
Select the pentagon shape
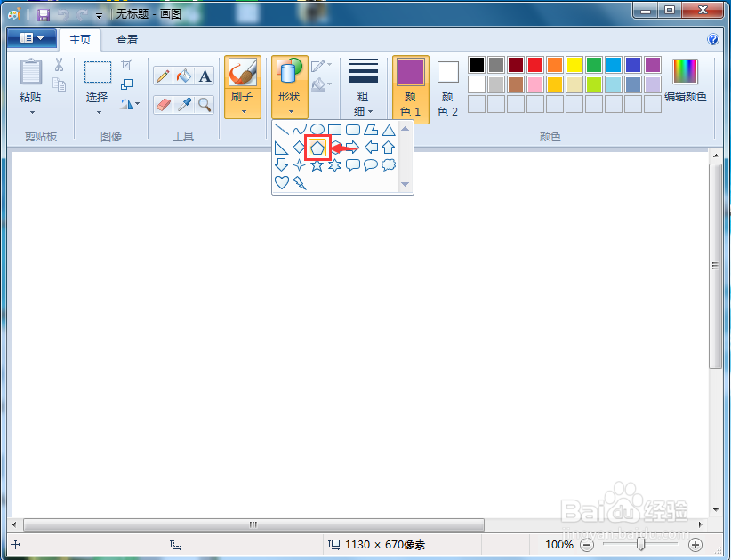(317, 148)
